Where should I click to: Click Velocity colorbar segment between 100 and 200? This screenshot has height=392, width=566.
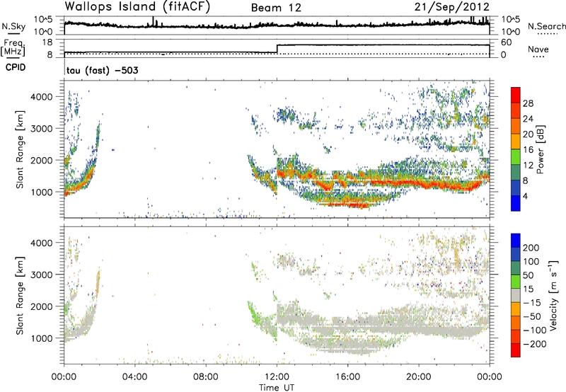[x=516, y=254]
